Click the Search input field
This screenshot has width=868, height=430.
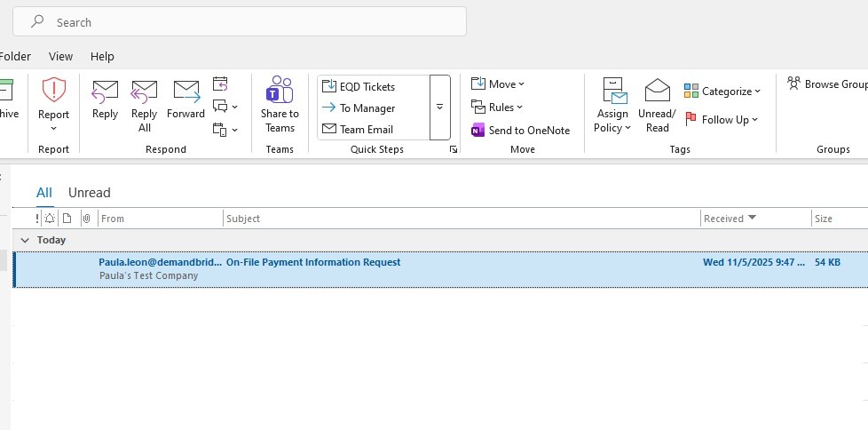pos(239,21)
